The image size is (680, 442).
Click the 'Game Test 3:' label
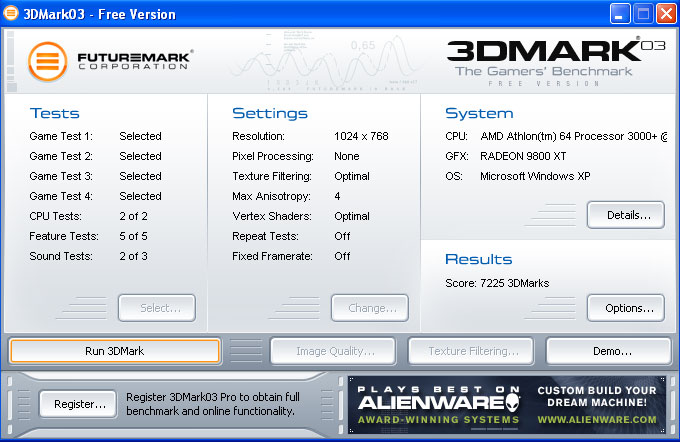tap(61, 176)
